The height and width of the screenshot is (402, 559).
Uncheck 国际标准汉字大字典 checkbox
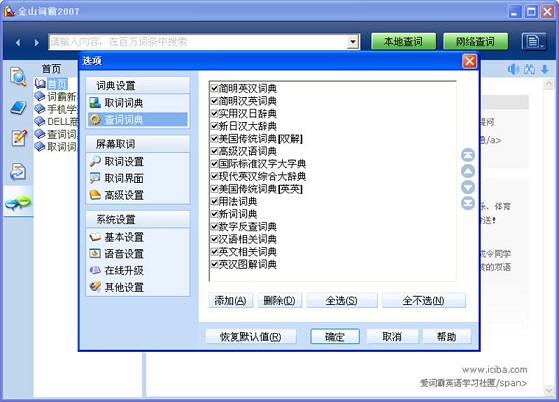[x=214, y=164]
